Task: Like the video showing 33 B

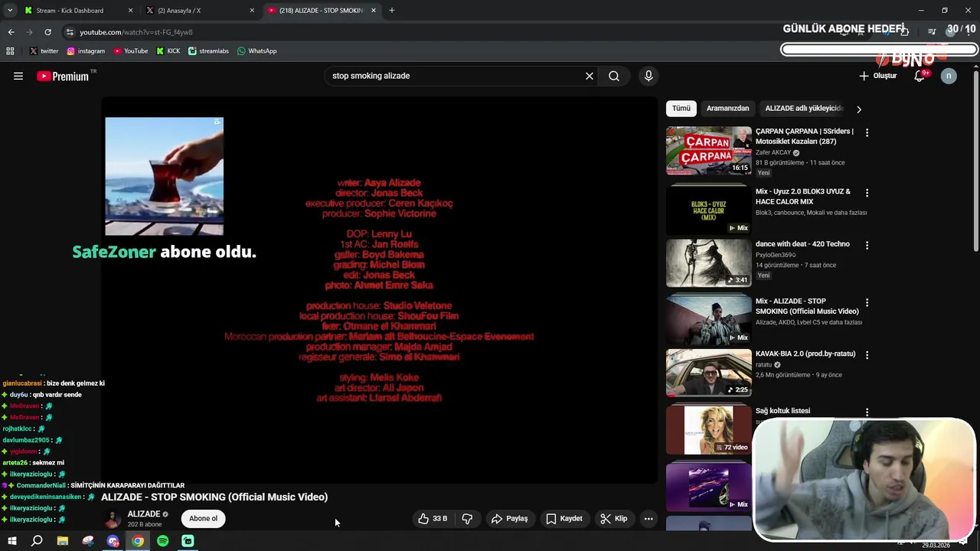Action: [x=432, y=519]
